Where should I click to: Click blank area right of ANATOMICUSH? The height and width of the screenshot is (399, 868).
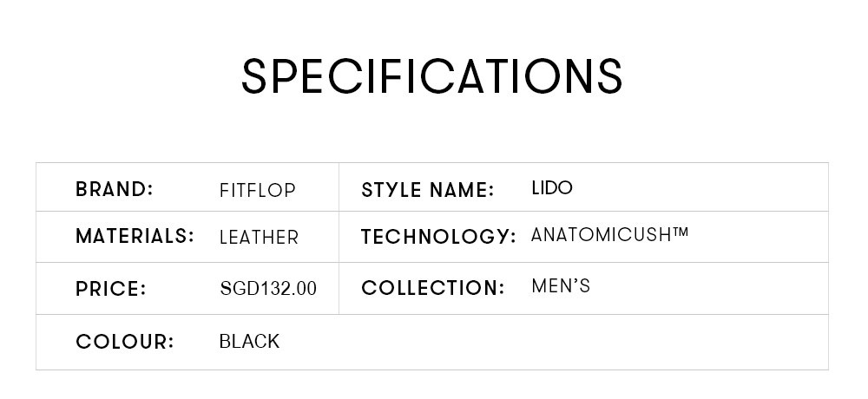(759, 237)
